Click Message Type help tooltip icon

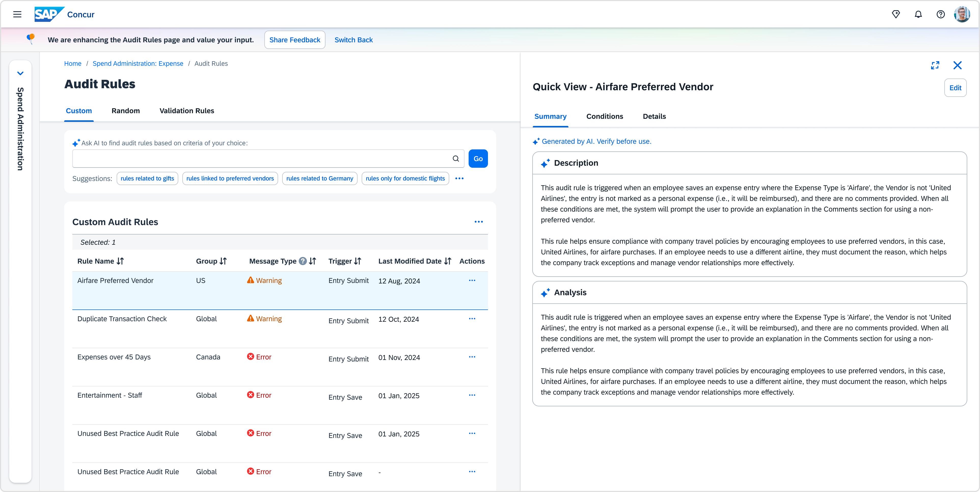(x=303, y=261)
